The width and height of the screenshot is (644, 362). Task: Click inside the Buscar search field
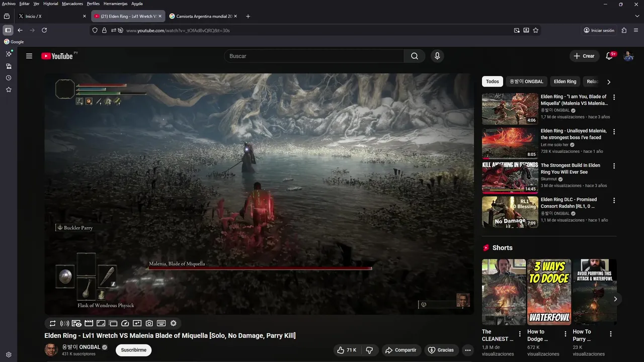[x=314, y=56]
